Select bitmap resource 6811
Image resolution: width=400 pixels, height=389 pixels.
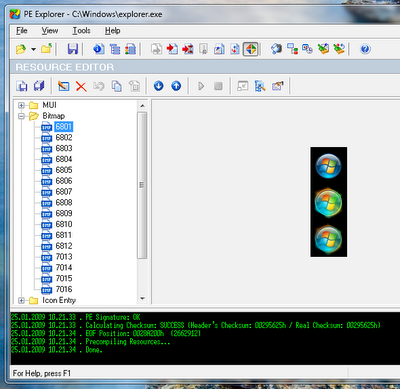tap(64, 235)
